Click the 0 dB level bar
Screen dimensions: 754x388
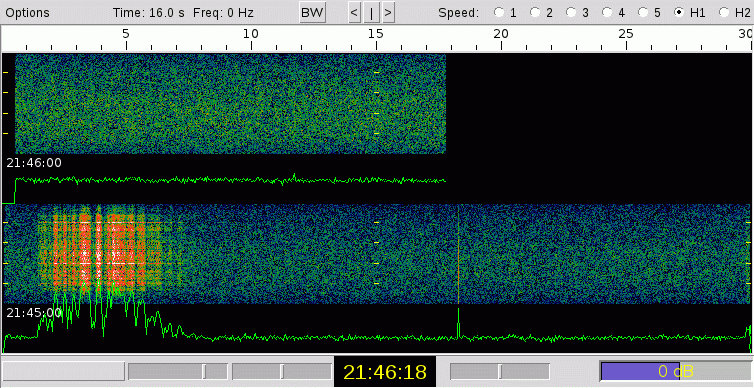(676, 371)
